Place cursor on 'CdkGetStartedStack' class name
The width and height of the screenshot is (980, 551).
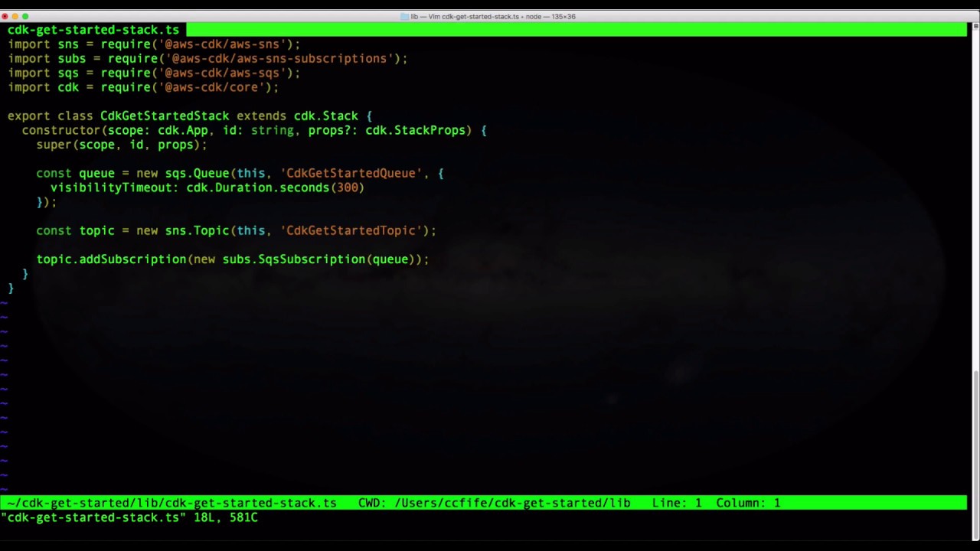pyautogui.click(x=164, y=116)
